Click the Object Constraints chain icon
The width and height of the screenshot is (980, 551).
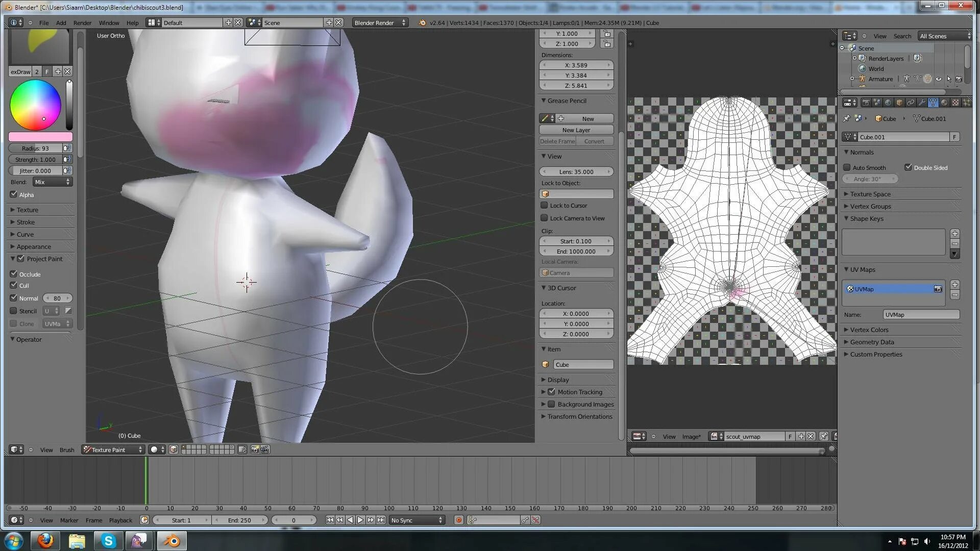click(911, 103)
